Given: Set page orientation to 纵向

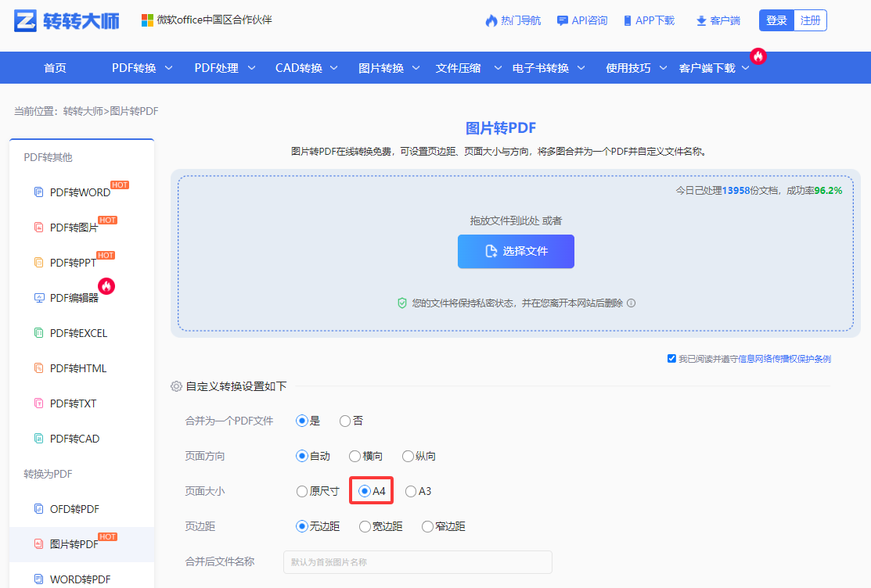Looking at the screenshot, I should click(x=408, y=456).
